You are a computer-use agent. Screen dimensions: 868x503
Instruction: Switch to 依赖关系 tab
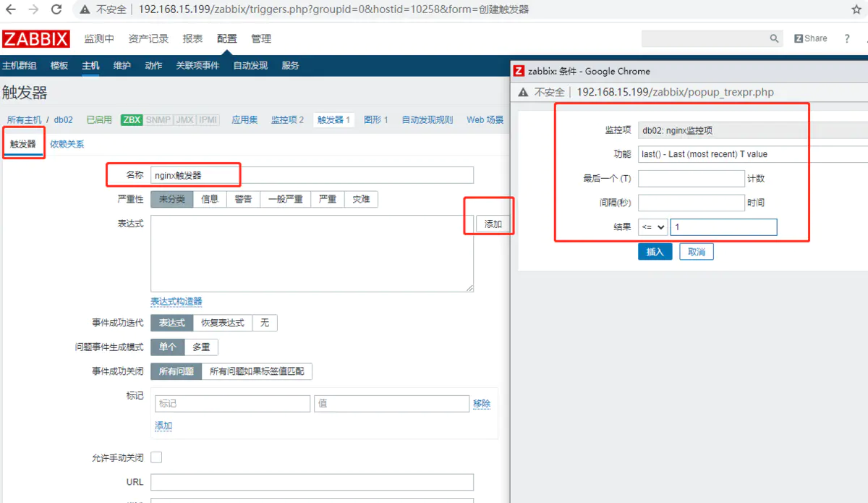[x=67, y=144]
